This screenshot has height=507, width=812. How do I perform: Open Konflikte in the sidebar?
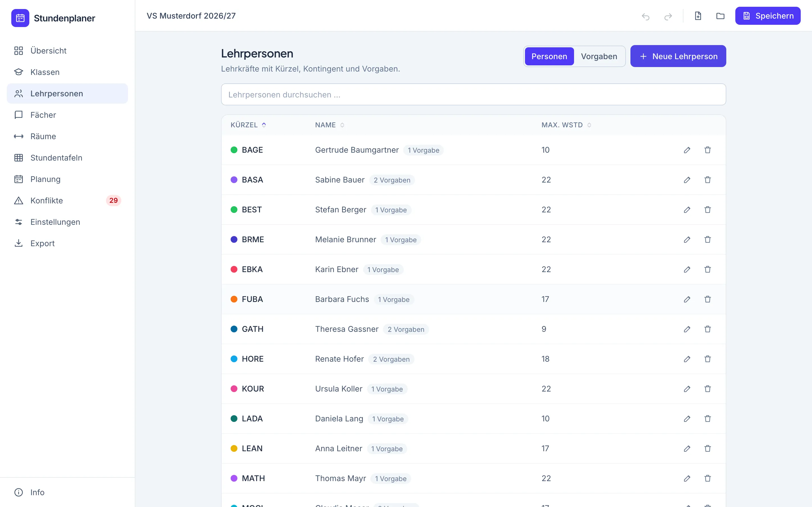pyautogui.click(x=67, y=201)
